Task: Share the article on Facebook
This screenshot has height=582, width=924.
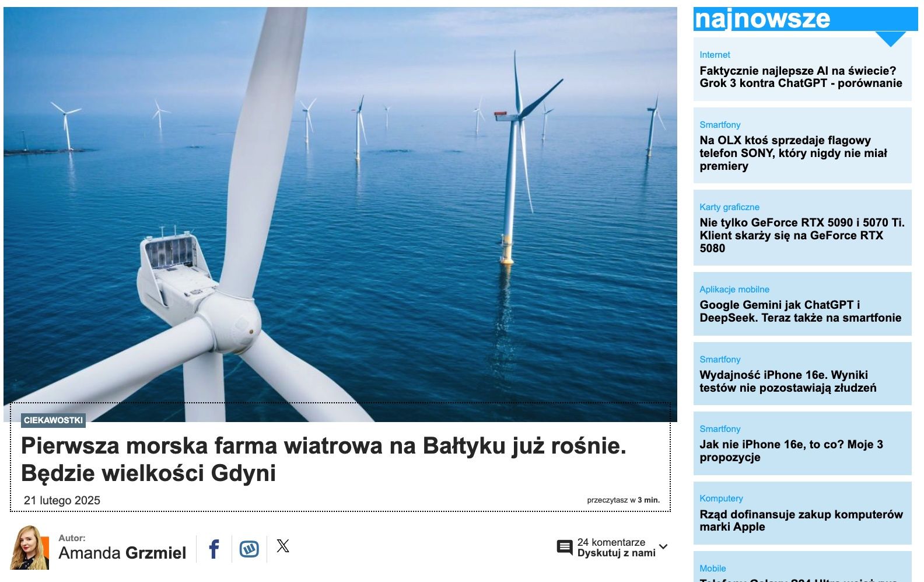Action: tap(214, 549)
